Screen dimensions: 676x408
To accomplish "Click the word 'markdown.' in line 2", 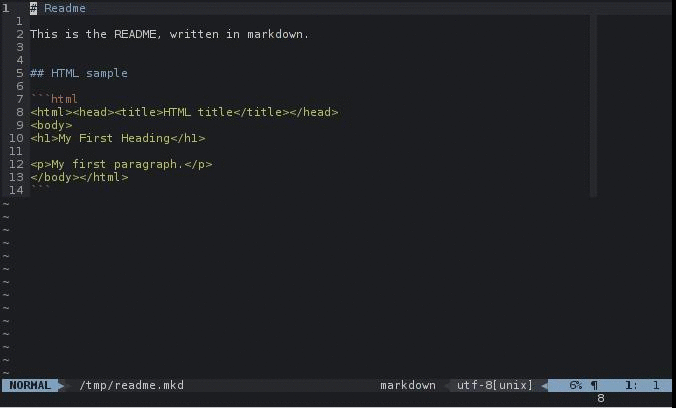I will 278,34.
